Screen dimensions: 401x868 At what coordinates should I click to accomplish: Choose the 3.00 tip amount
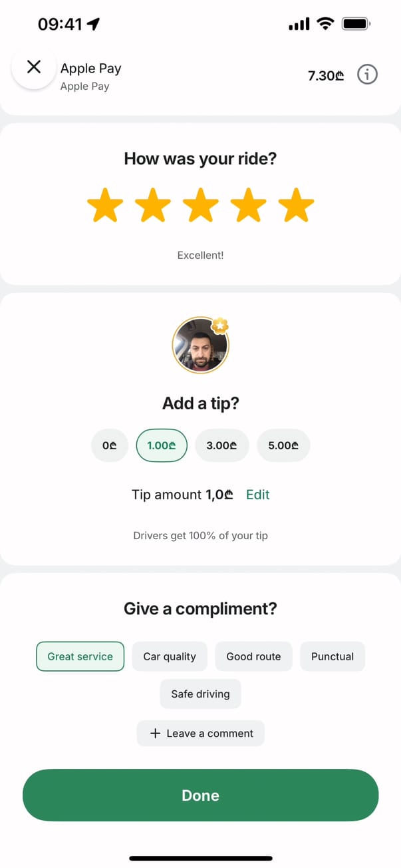tap(222, 445)
